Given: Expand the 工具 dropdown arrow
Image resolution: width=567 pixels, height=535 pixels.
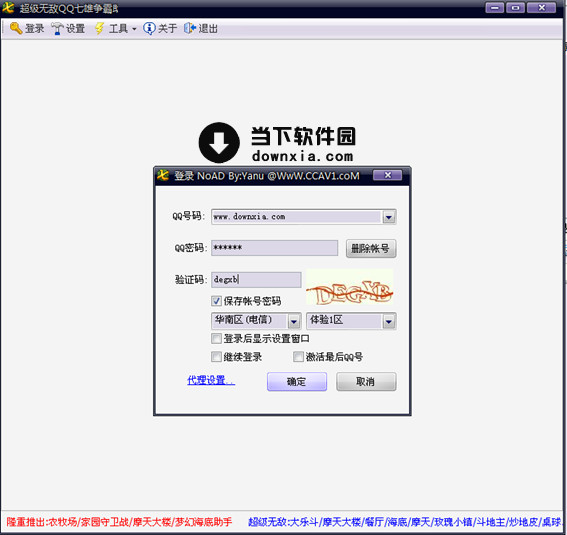Looking at the screenshot, I should point(134,29).
